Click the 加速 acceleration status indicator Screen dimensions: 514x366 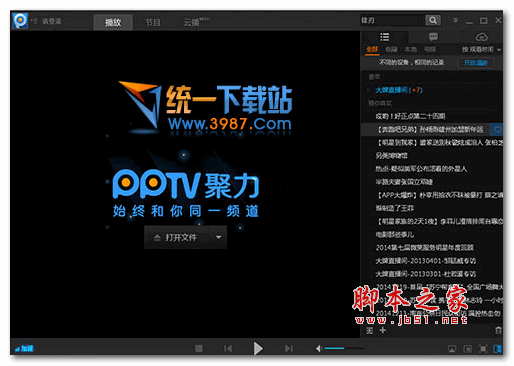(24, 349)
